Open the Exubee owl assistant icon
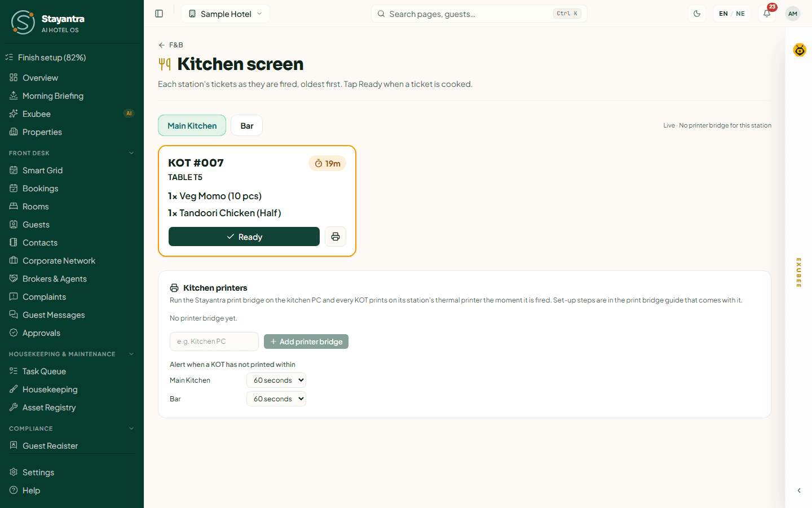The width and height of the screenshot is (812, 508). coord(800,50)
